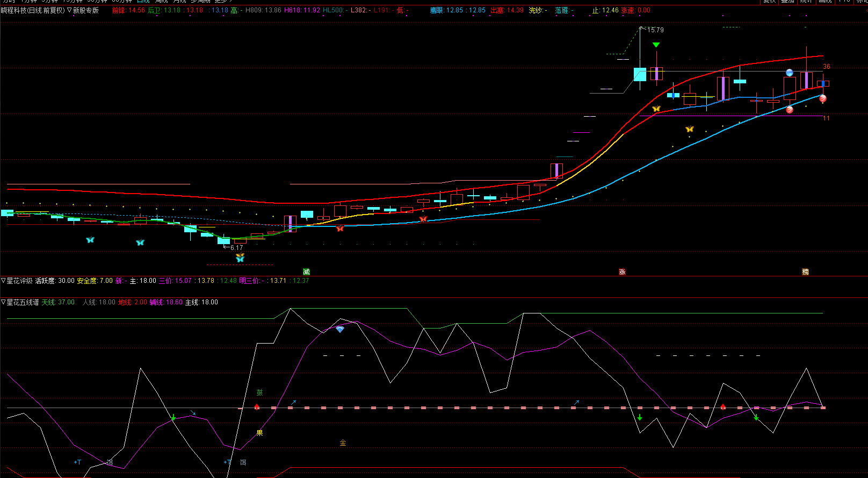
Task: Click the 新股专版 label
Action: 86,10
